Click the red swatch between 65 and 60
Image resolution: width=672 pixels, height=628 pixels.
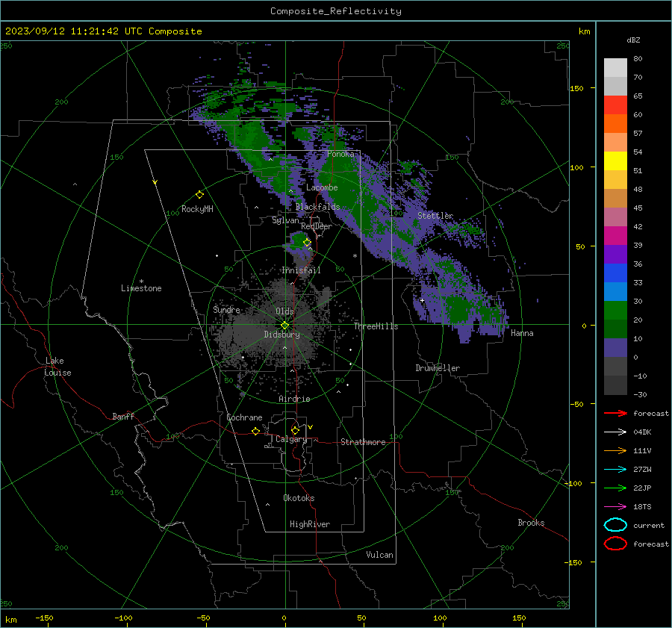(x=615, y=105)
